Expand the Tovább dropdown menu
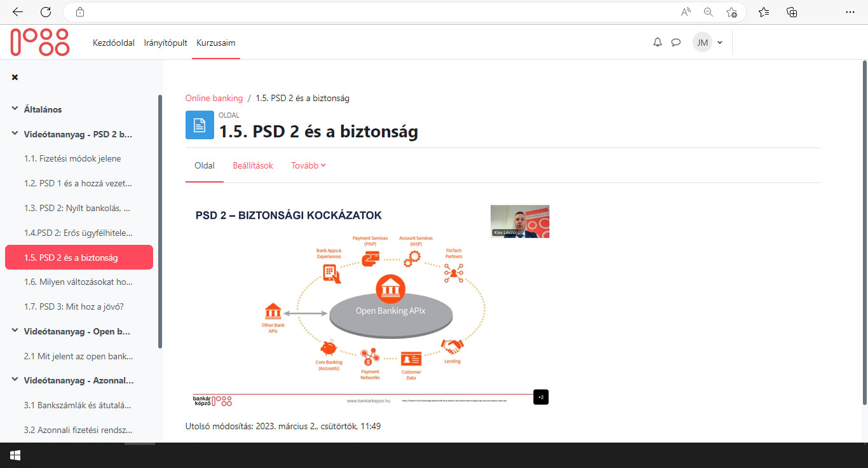The image size is (868, 468). [x=308, y=165]
